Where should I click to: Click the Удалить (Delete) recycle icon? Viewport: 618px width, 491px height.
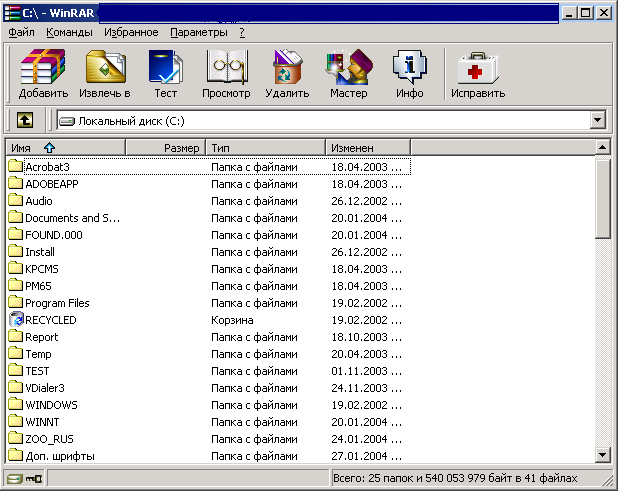point(287,67)
